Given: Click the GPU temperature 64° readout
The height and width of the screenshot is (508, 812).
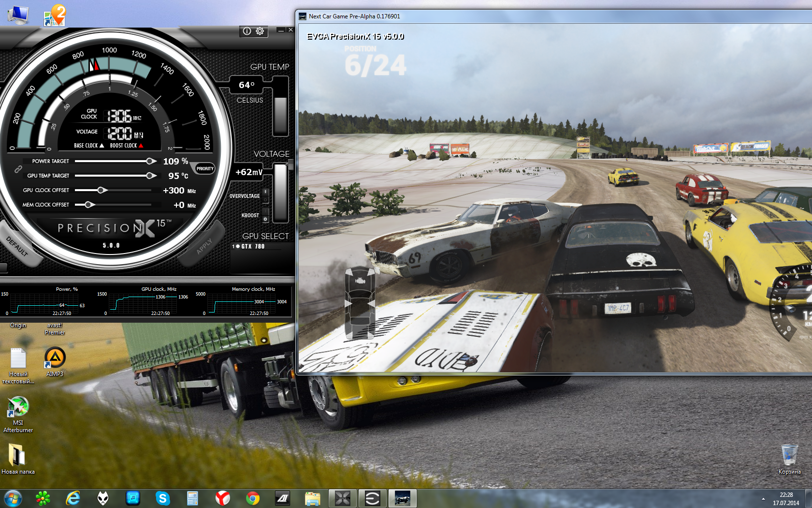Looking at the screenshot, I should point(246,85).
